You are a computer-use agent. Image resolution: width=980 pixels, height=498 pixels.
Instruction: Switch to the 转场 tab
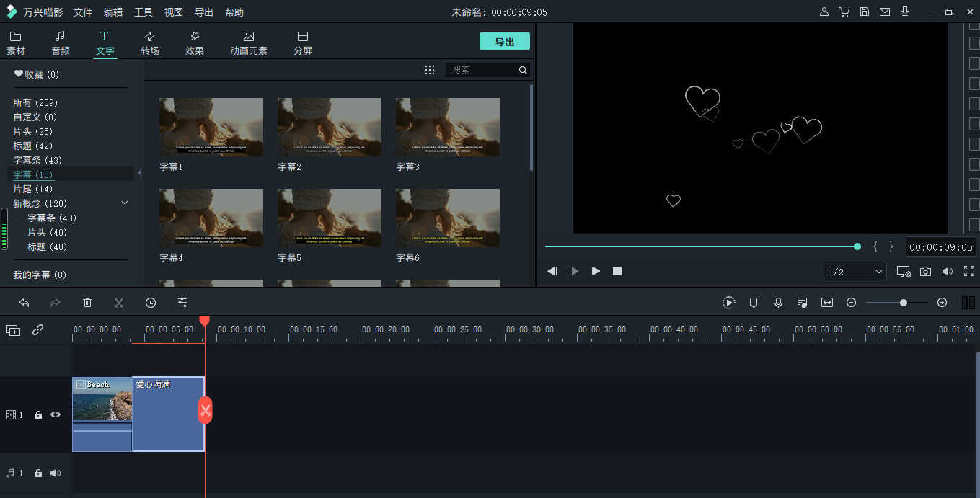[150, 43]
